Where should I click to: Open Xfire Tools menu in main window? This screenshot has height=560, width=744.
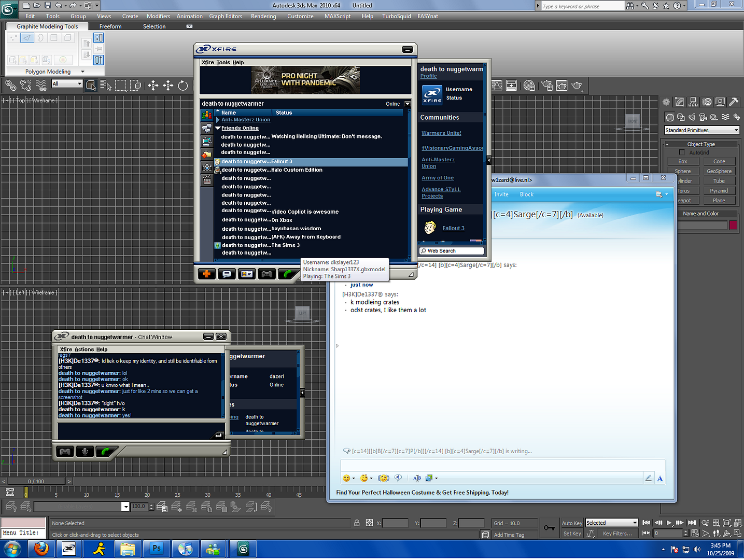pyautogui.click(x=223, y=62)
